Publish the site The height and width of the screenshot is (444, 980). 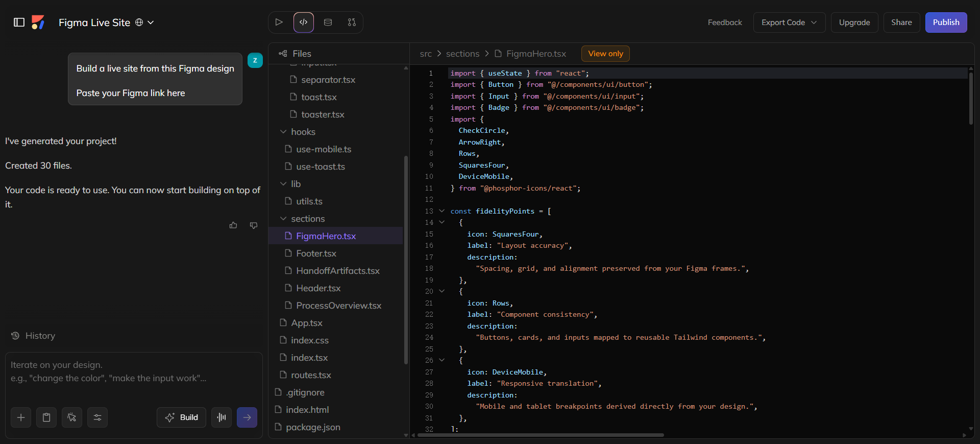coord(946,22)
